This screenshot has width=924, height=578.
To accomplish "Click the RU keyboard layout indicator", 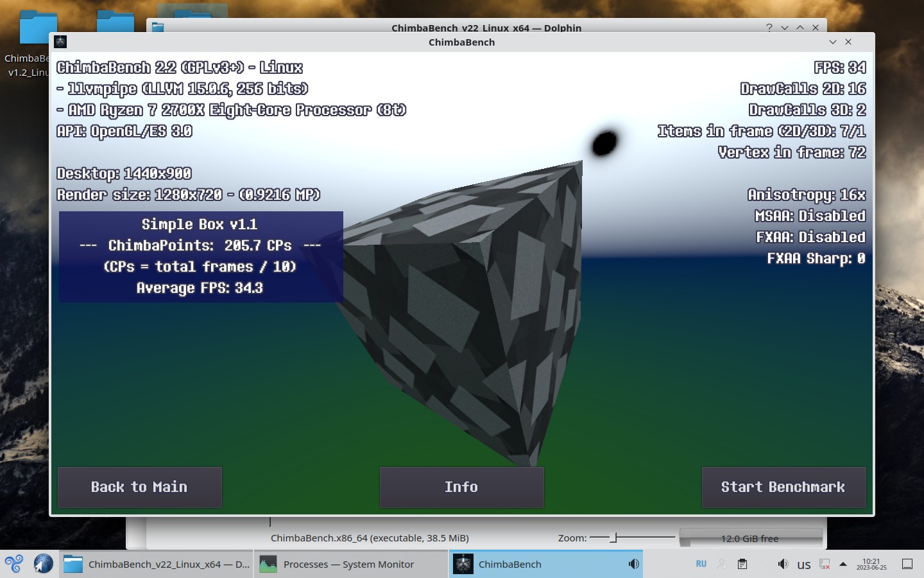I will pos(701,564).
